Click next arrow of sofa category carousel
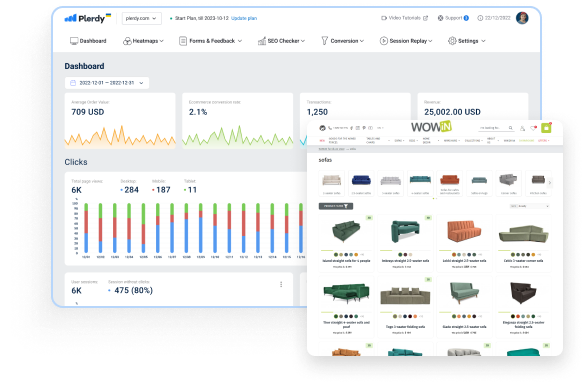 [x=549, y=183]
